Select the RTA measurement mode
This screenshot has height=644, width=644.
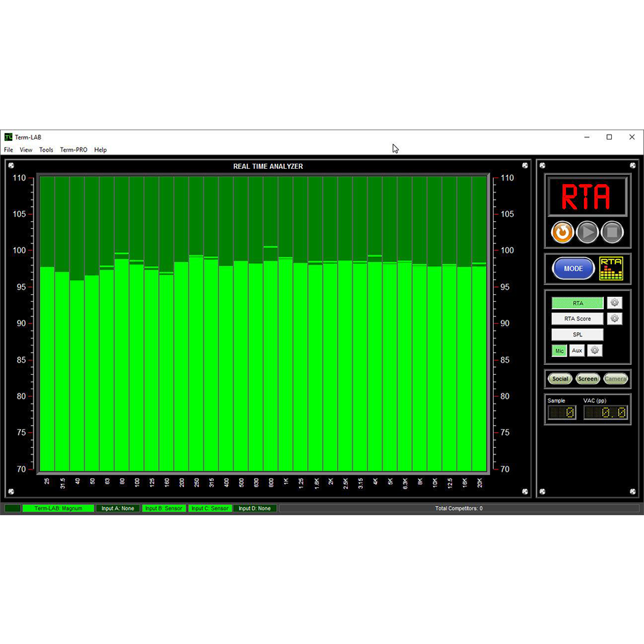(x=577, y=303)
